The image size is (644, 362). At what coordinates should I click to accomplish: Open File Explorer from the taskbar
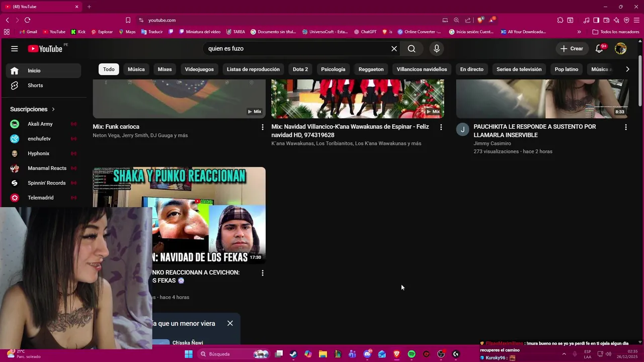point(323,354)
